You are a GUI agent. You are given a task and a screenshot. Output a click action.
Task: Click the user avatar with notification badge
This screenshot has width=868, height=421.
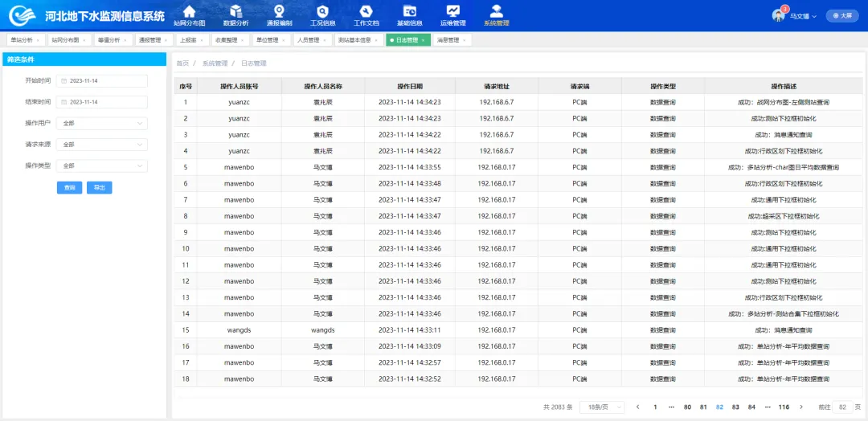(x=779, y=15)
